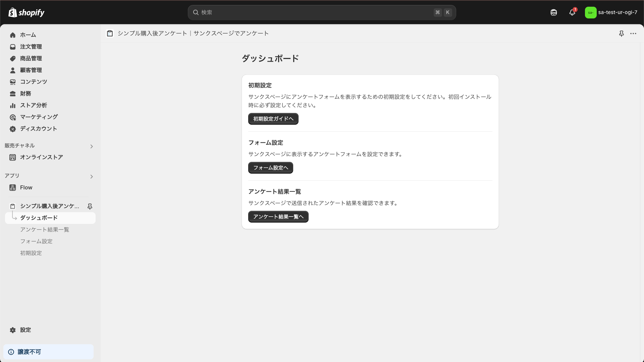Open the ディスカウント discounts icon
This screenshot has height=362, width=644.
(x=12, y=129)
